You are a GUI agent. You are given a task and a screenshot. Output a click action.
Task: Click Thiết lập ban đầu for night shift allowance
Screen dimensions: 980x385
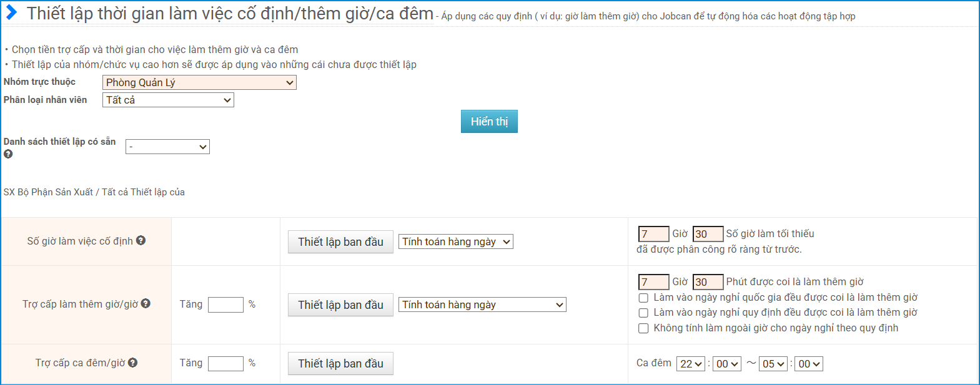(x=340, y=363)
